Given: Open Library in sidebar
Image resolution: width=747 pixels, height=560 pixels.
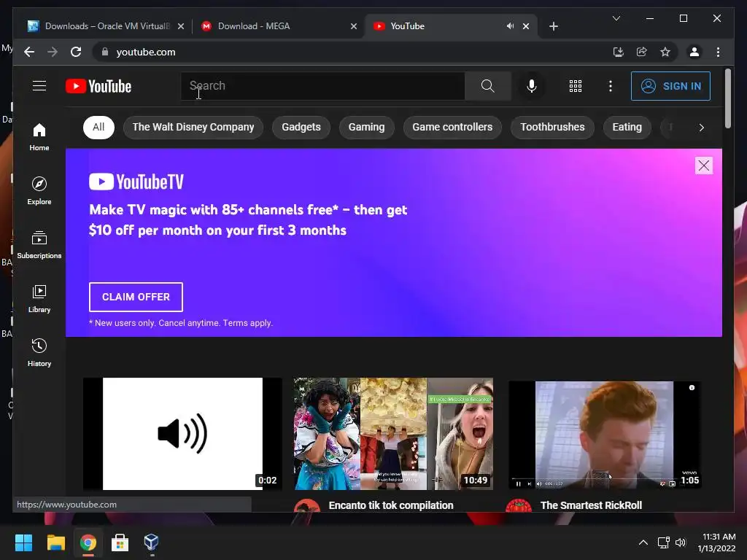Looking at the screenshot, I should coord(39,298).
